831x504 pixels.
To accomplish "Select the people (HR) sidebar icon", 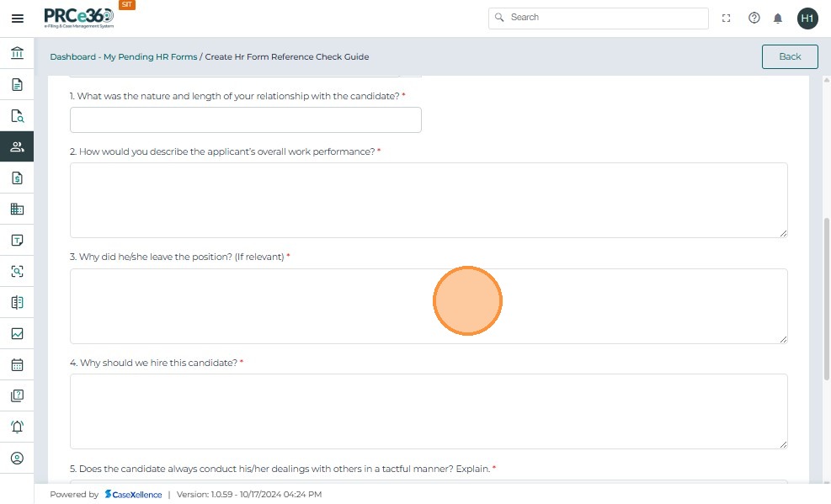I will [x=17, y=147].
